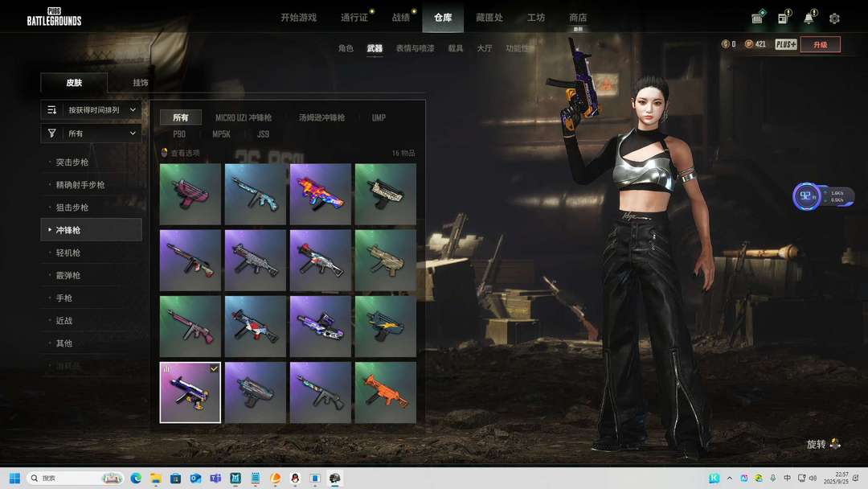Open the 通行证 tab
This screenshot has height=489, width=868.
click(x=354, y=18)
